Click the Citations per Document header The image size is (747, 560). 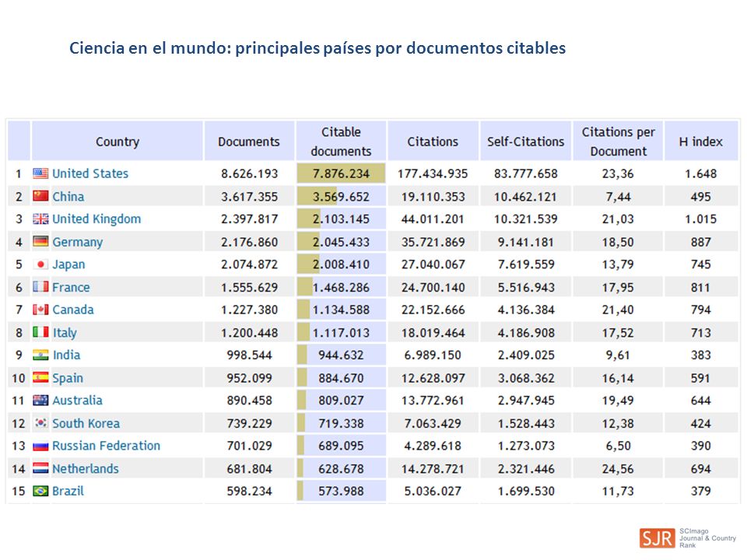tap(618, 141)
